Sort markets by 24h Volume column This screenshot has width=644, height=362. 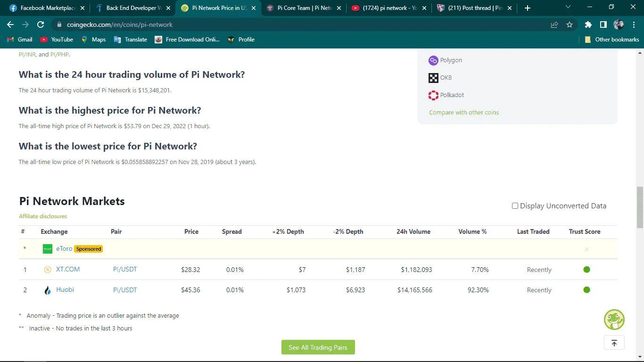point(413,231)
